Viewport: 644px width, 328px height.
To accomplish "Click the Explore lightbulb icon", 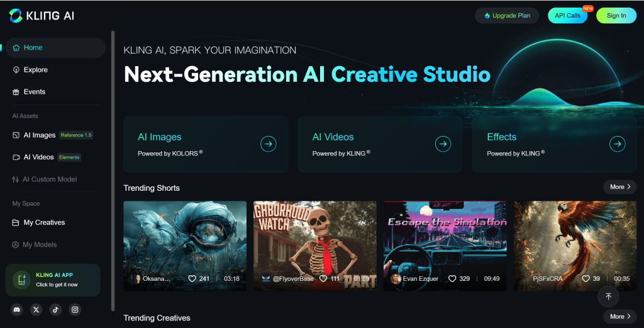I will [x=16, y=70].
